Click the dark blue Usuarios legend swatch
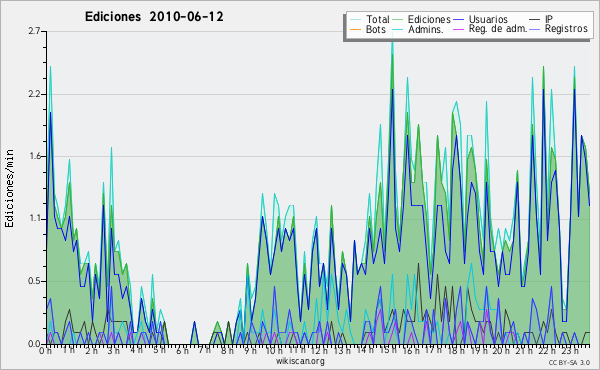The image size is (600, 370). pos(458,20)
